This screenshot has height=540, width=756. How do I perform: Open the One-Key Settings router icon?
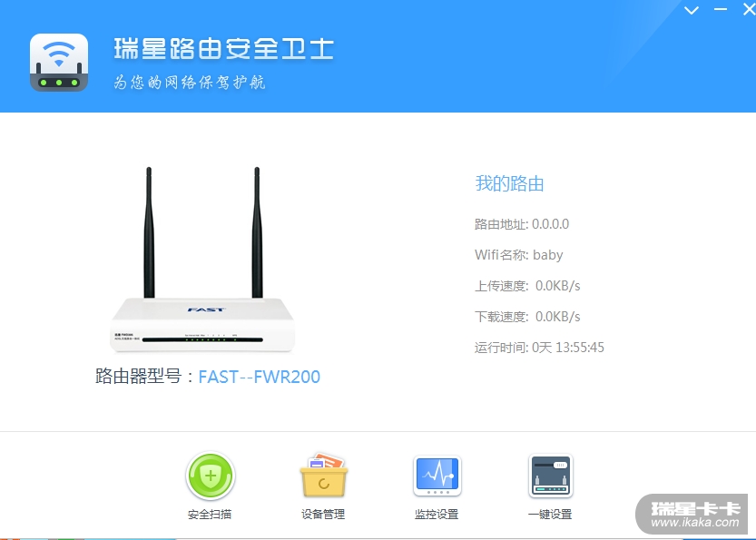551,476
